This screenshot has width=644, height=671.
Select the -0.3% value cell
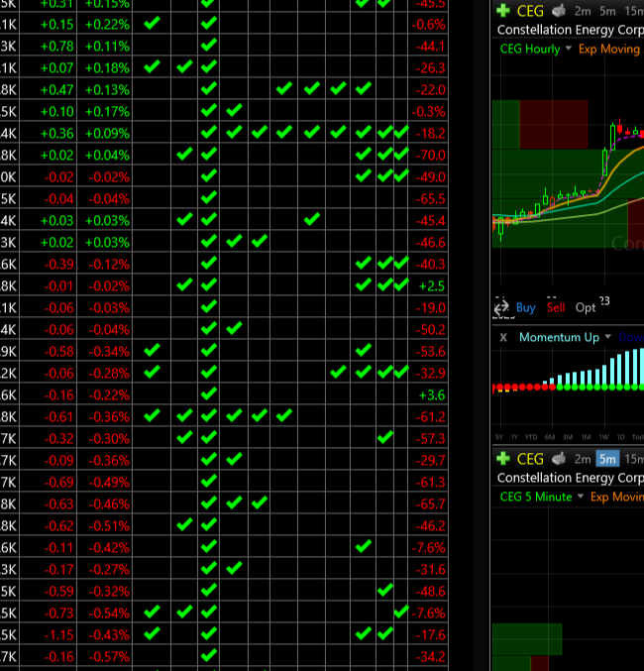428,112
